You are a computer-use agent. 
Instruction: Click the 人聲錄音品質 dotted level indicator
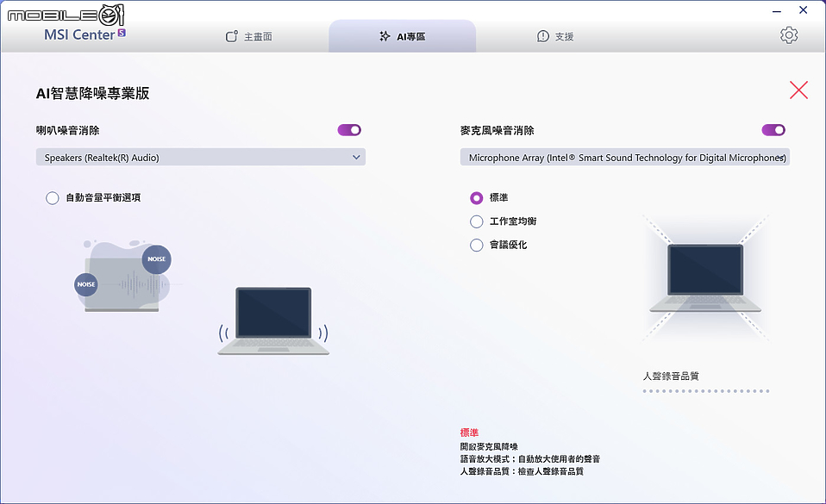[x=706, y=391]
